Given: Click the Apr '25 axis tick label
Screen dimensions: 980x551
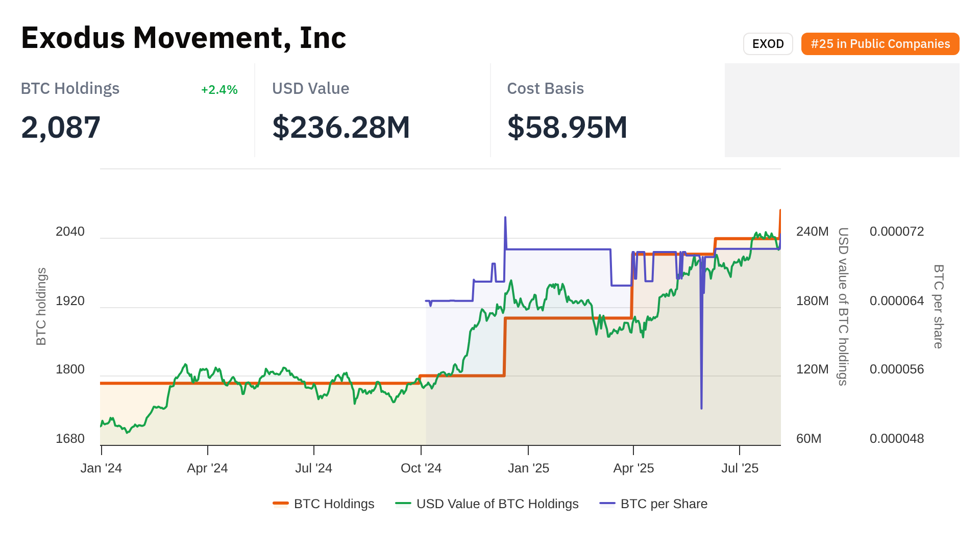Looking at the screenshot, I should [633, 468].
